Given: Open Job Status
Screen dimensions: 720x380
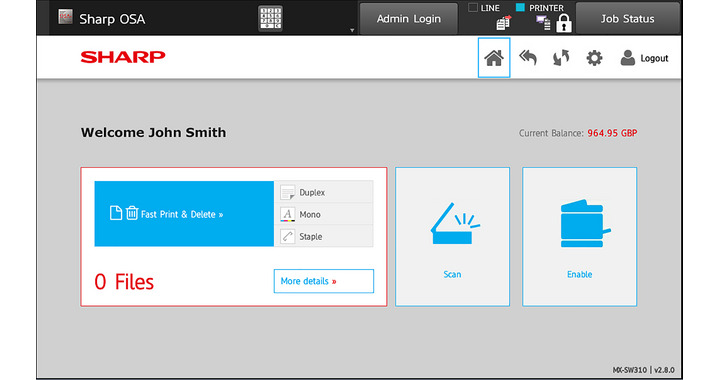Looking at the screenshot, I should pyautogui.click(x=627, y=18).
